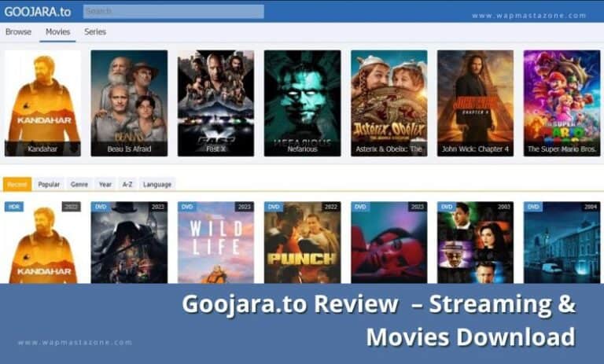The width and height of the screenshot is (604, 364).
Task: Focus the Search input field
Action: [173, 12]
